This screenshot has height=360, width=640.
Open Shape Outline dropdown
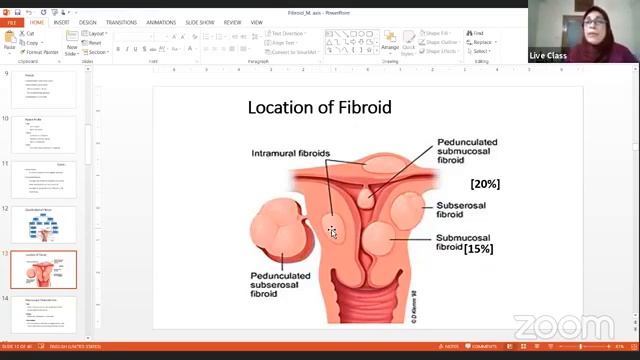(440, 42)
